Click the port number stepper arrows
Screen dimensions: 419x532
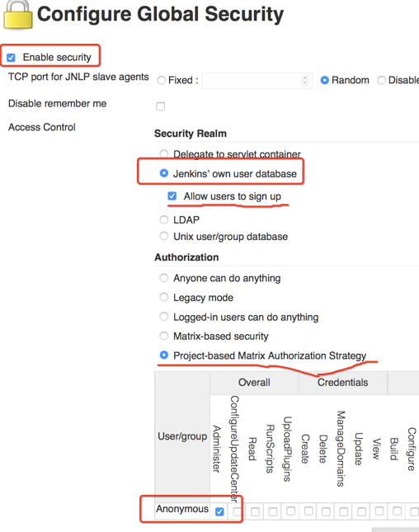click(304, 80)
